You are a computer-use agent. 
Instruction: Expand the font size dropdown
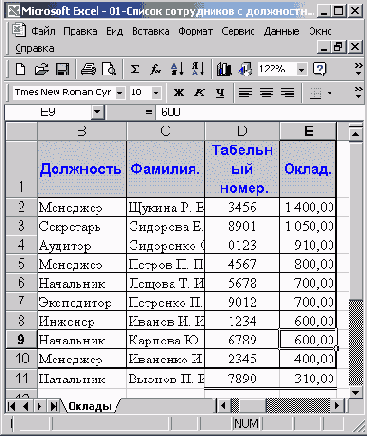pyautogui.click(x=156, y=93)
